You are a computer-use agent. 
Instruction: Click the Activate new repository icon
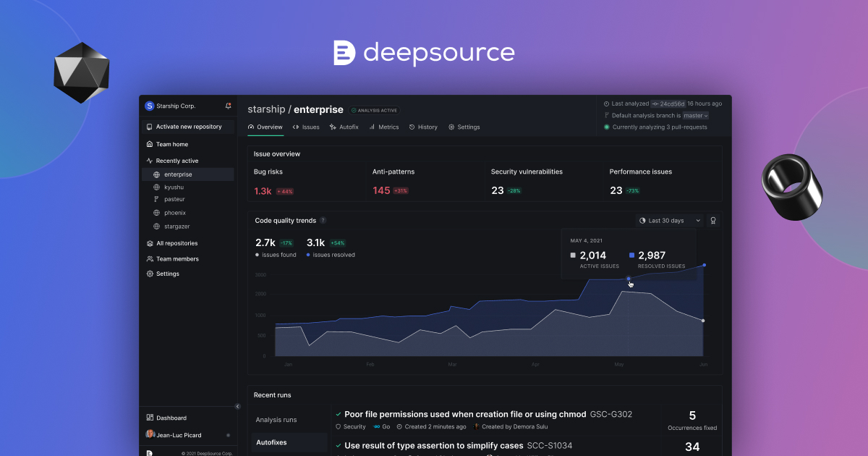148,126
